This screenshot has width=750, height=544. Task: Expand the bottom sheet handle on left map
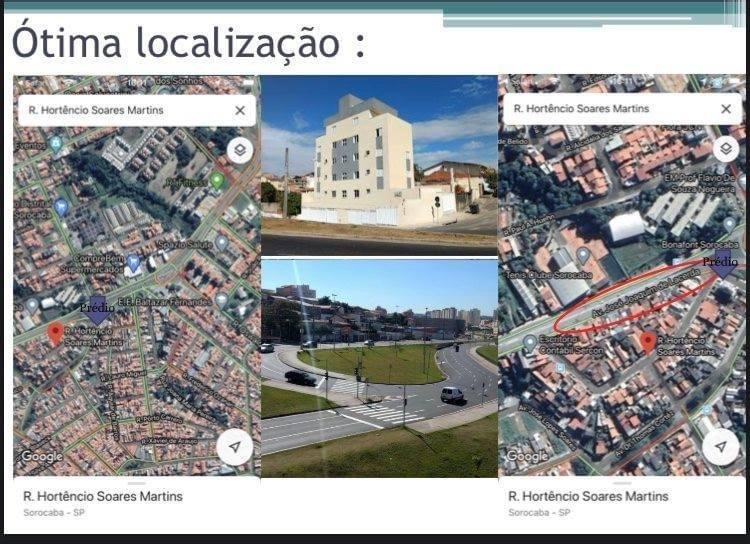tap(136, 482)
